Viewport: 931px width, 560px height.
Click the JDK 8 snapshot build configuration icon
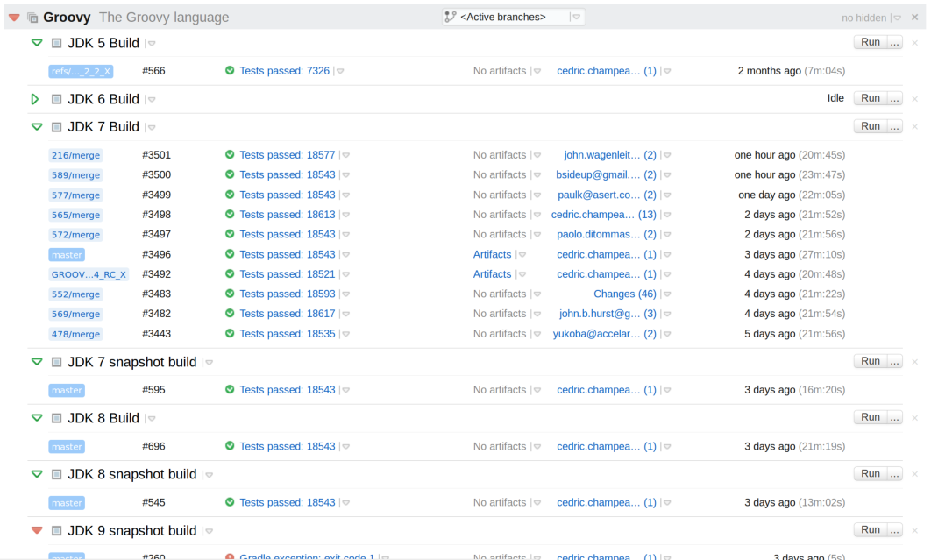tap(56, 474)
